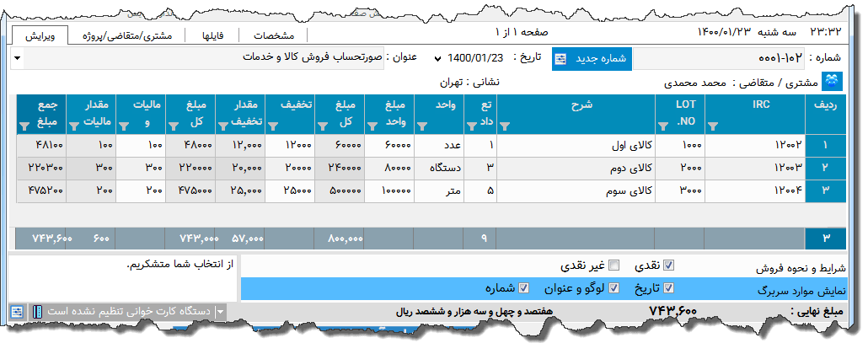
Task: Click the page indicator صفحه ۱ از ۱
Action: [521, 31]
